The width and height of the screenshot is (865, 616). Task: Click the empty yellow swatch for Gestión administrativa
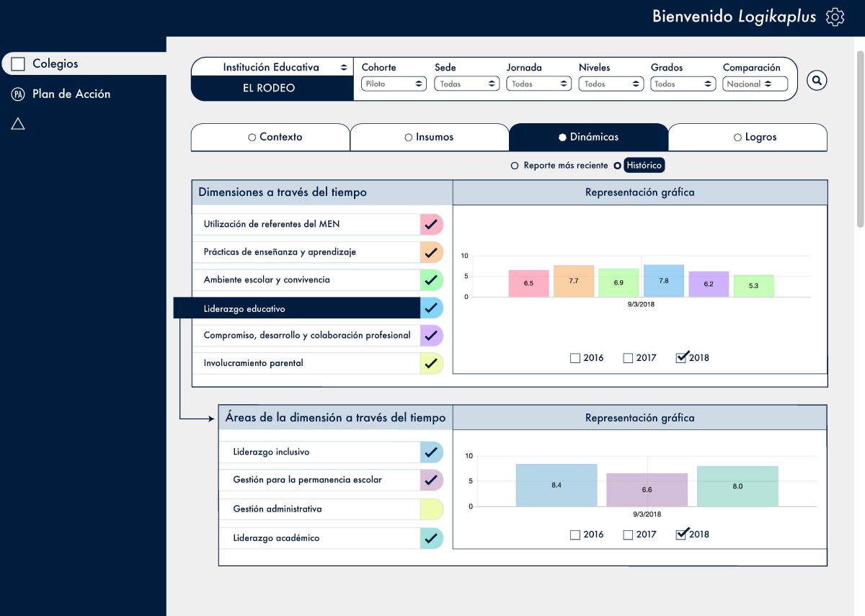[x=431, y=509]
